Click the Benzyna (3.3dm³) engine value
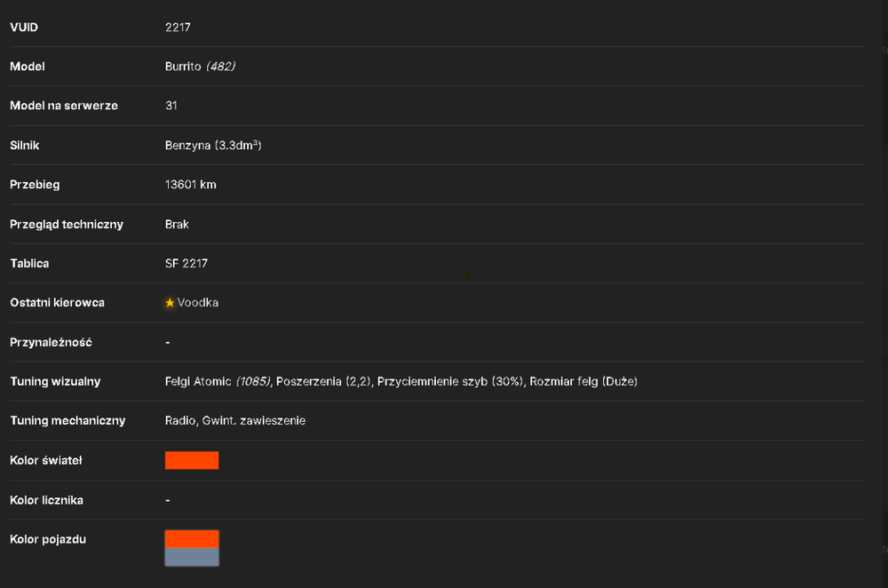888x588 pixels. coord(213,145)
